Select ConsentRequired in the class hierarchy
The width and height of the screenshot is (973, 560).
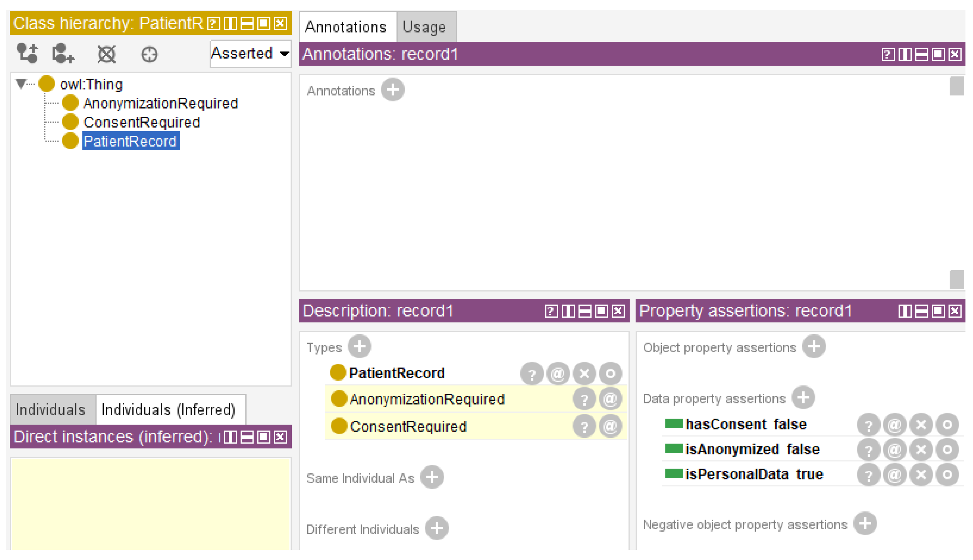(142, 122)
